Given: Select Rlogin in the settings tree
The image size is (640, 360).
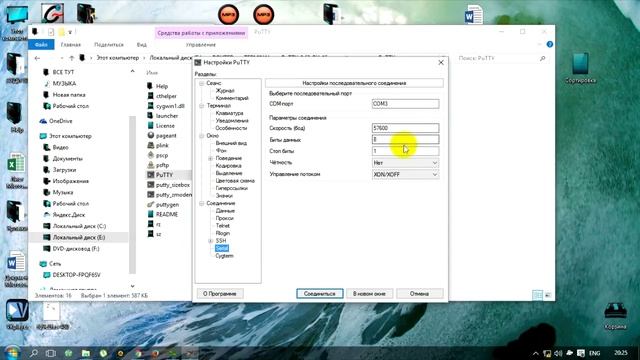Looking at the screenshot, I should 223,233.
